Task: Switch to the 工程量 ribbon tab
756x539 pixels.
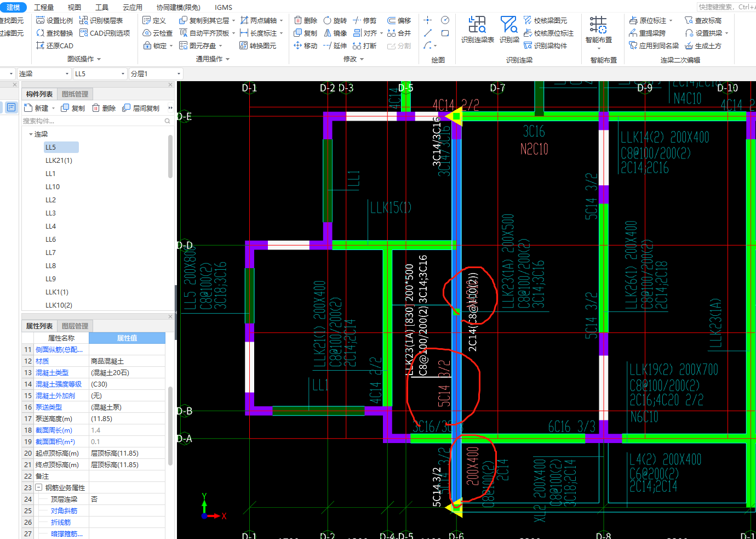Action: (x=44, y=7)
